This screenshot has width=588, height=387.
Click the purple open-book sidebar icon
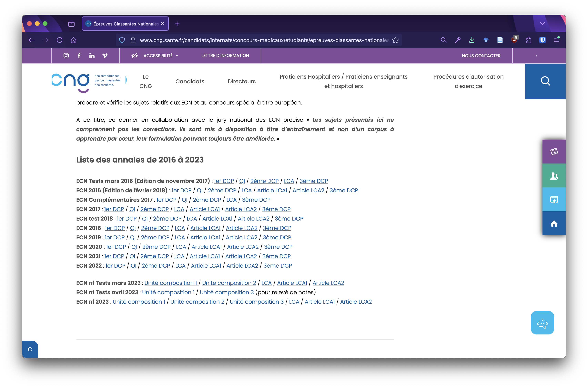coord(554,151)
